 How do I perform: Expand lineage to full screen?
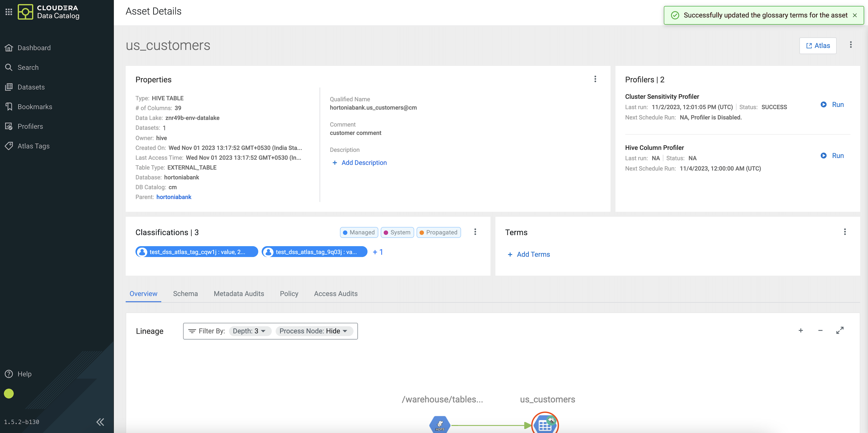pyautogui.click(x=840, y=330)
